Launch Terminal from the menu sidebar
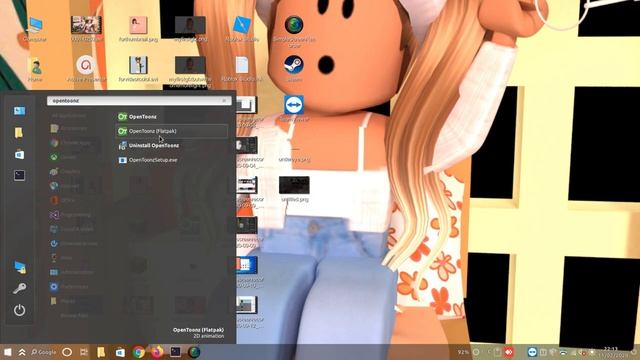This screenshot has width=640, height=360. [19, 176]
